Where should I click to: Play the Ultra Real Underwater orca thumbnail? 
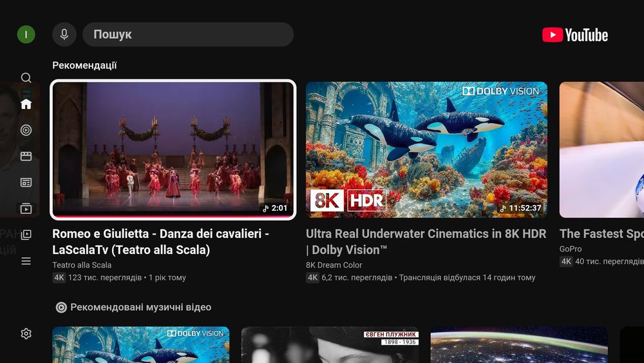(x=426, y=150)
